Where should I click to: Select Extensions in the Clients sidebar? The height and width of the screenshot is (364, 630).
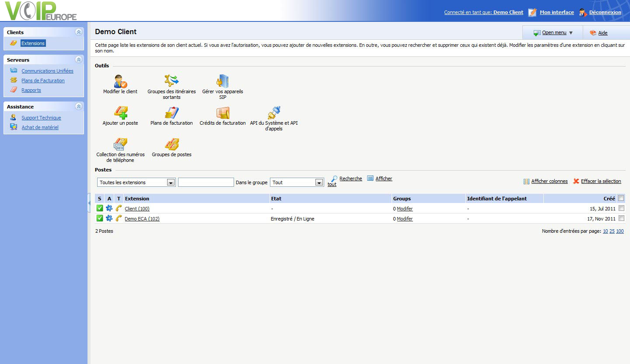33,43
